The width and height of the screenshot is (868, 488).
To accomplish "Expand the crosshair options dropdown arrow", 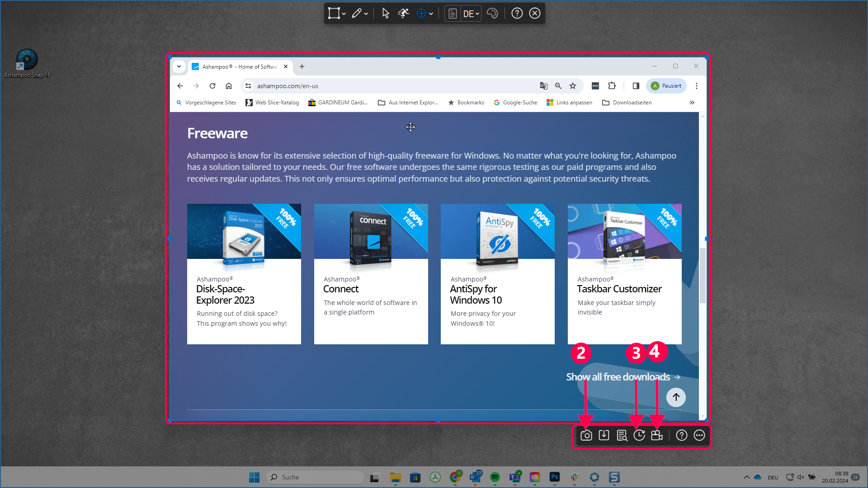I will click(431, 14).
